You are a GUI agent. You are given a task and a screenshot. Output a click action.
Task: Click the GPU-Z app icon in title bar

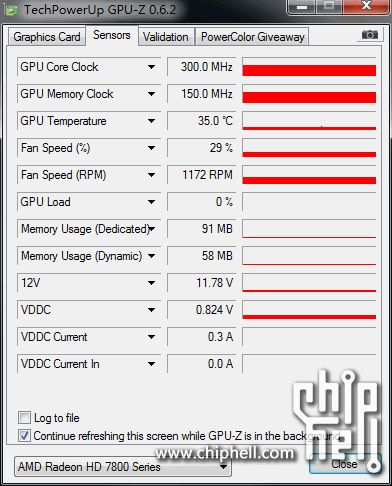click(x=11, y=10)
